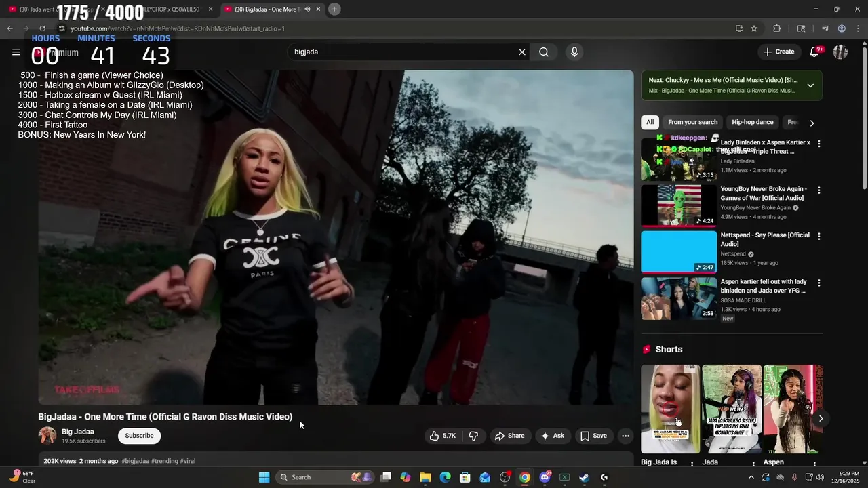Open Discord from the taskbar
This screenshot has width=868, height=488.
point(545,477)
